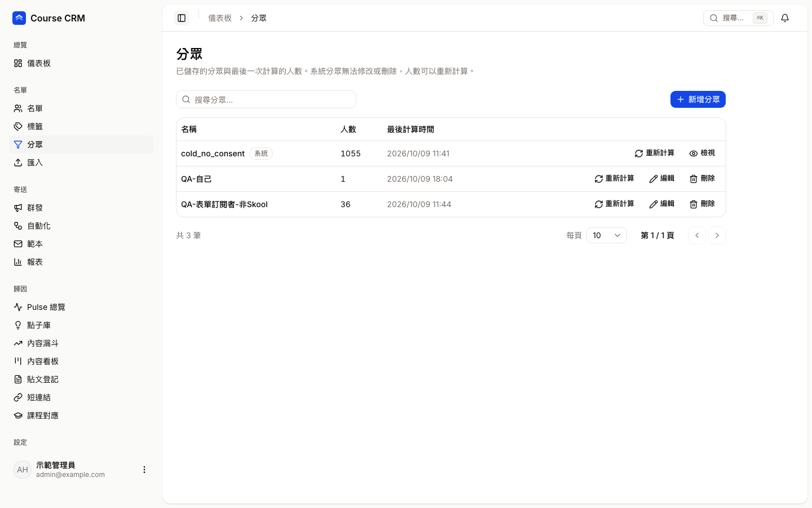Open the global 搜尋 search box
The width and height of the screenshot is (812, 508).
click(738, 18)
